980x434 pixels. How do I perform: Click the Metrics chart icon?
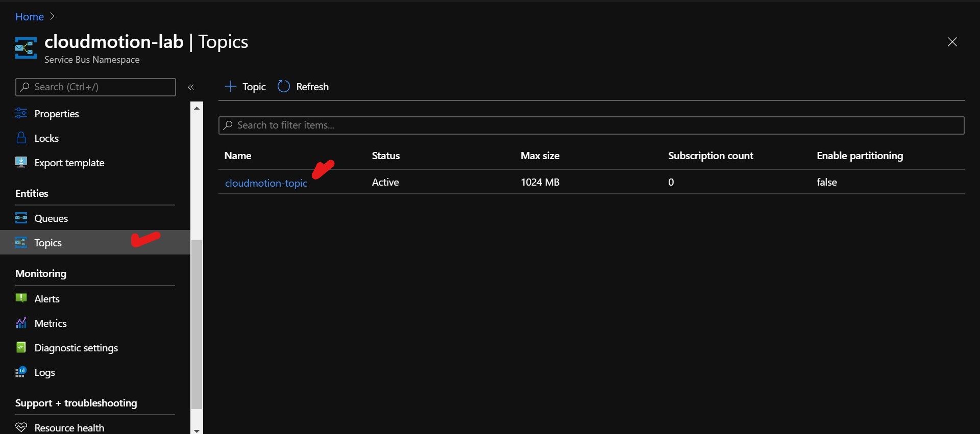(21, 323)
